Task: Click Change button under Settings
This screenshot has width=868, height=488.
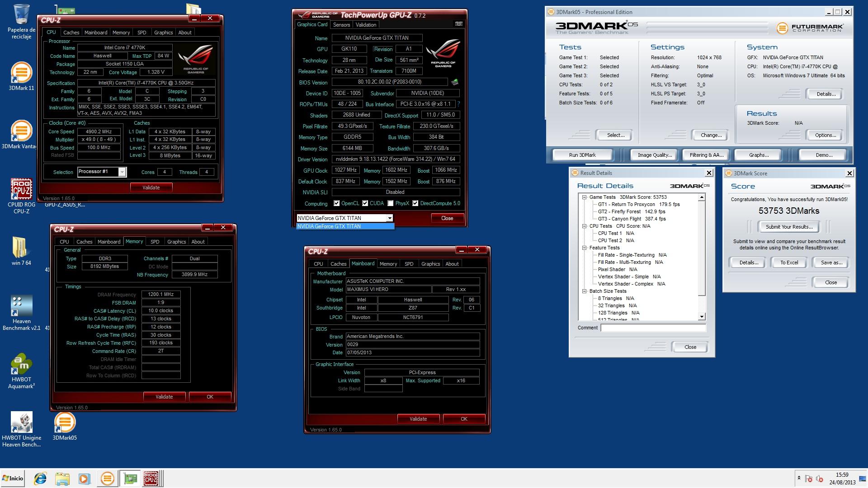Action: click(x=711, y=135)
